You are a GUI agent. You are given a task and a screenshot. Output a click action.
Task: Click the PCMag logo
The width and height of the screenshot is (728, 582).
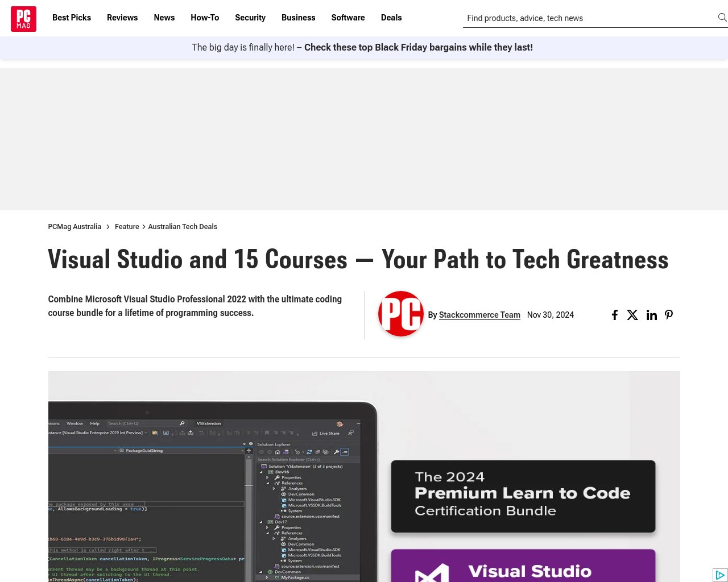tap(23, 19)
